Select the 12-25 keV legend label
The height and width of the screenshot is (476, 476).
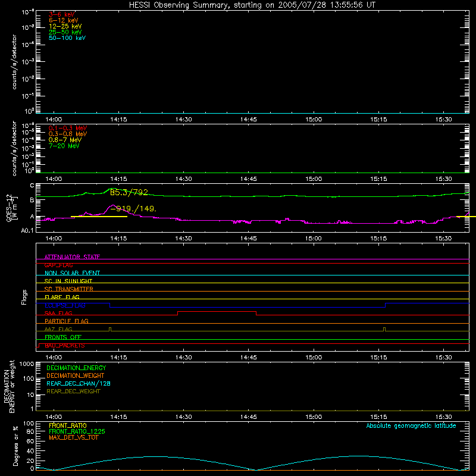pyautogui.click(x=65, y=26)
